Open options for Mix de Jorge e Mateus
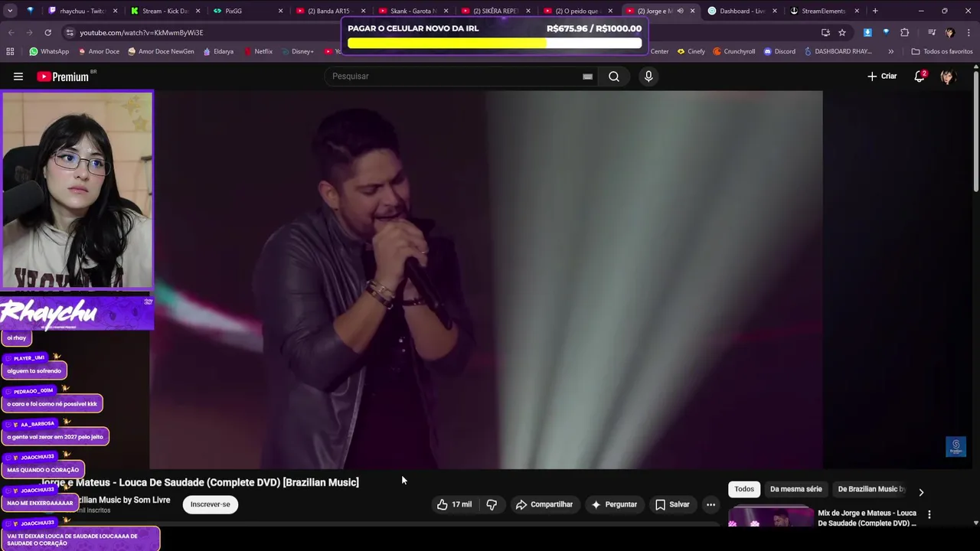 click(929, 514)
